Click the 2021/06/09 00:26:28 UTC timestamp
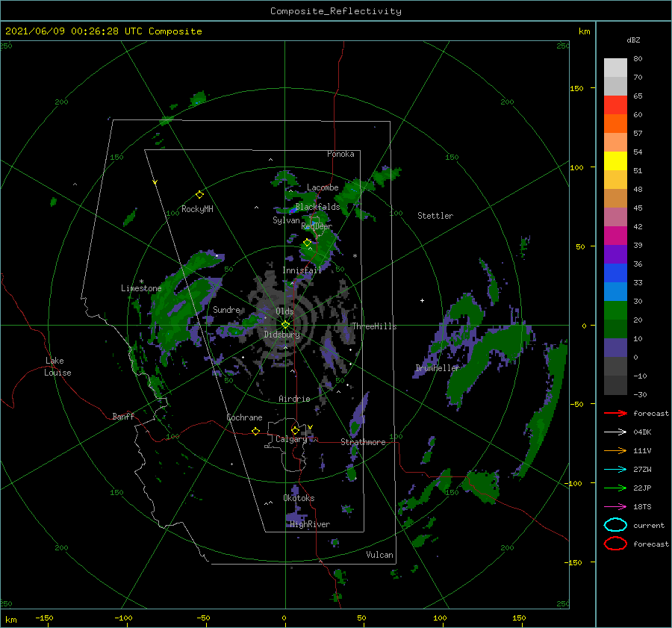Image resolution: width=672 pixels, height=628 pixels. click(x=103, y=31)
